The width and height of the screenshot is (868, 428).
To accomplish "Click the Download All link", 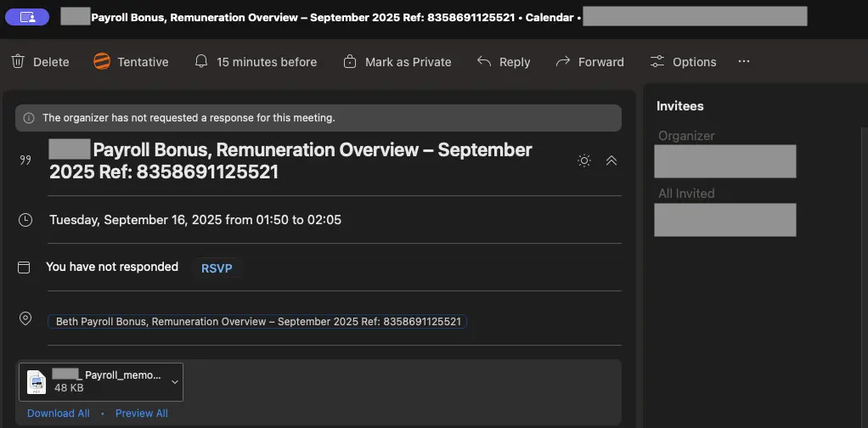I will tap(58, 414).
